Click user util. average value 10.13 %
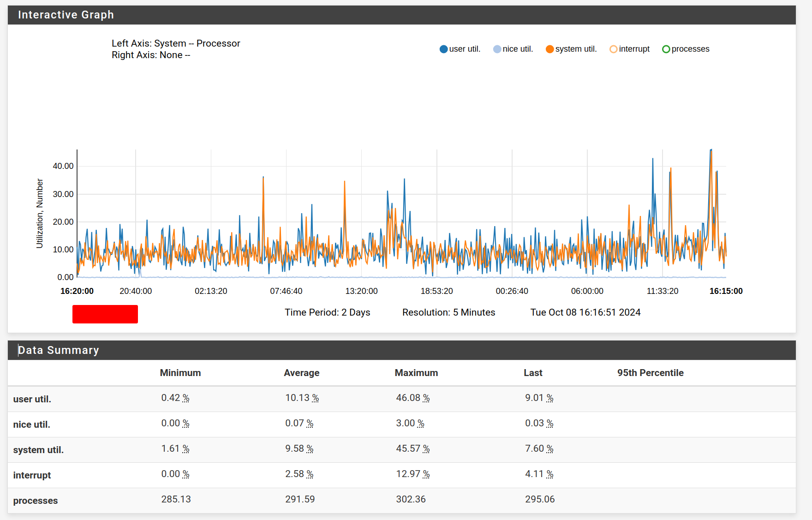812x520 pixels. [x=302, y=398]
